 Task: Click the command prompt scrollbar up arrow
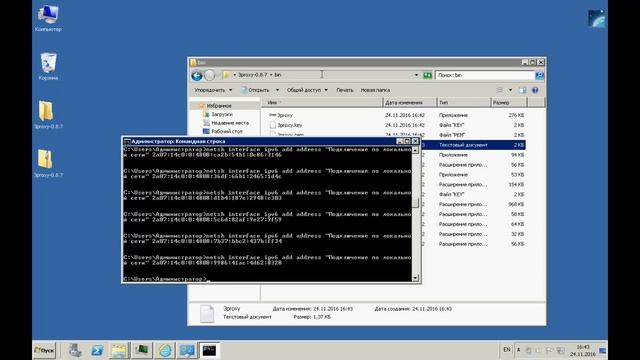[415, 150]
